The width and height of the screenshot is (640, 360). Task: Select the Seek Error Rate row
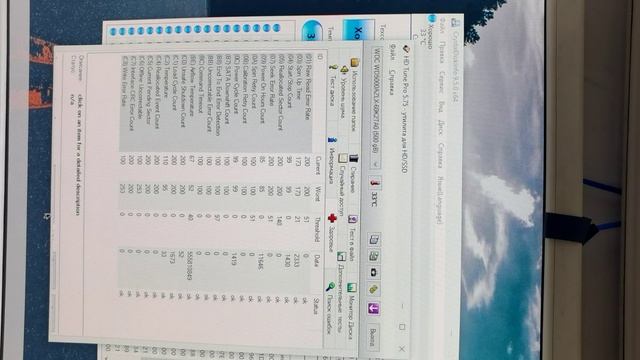pyautogui.click(x=271, y=180)
